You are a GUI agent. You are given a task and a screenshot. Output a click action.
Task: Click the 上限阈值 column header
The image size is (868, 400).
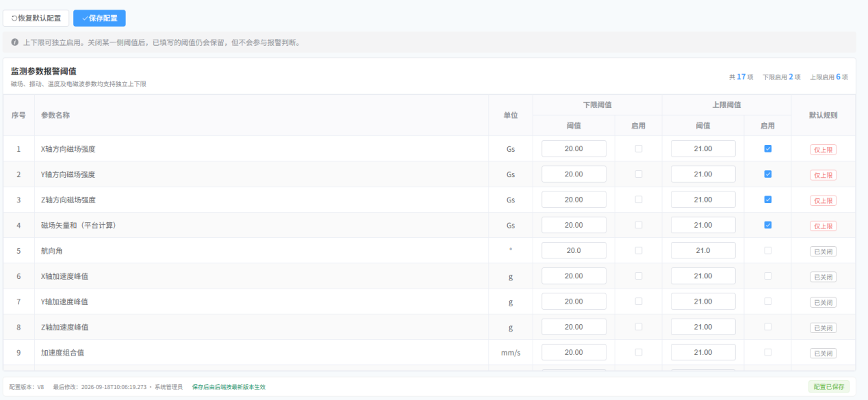(x=726, y=105)
